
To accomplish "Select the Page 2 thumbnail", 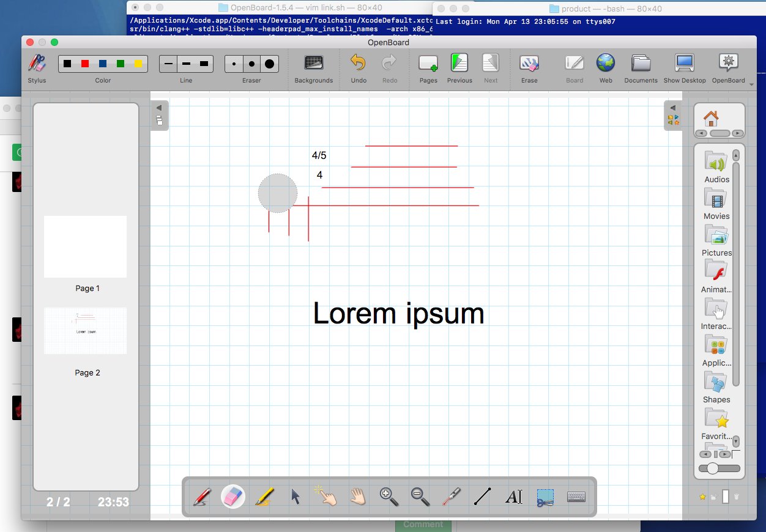I will [85, 331].
